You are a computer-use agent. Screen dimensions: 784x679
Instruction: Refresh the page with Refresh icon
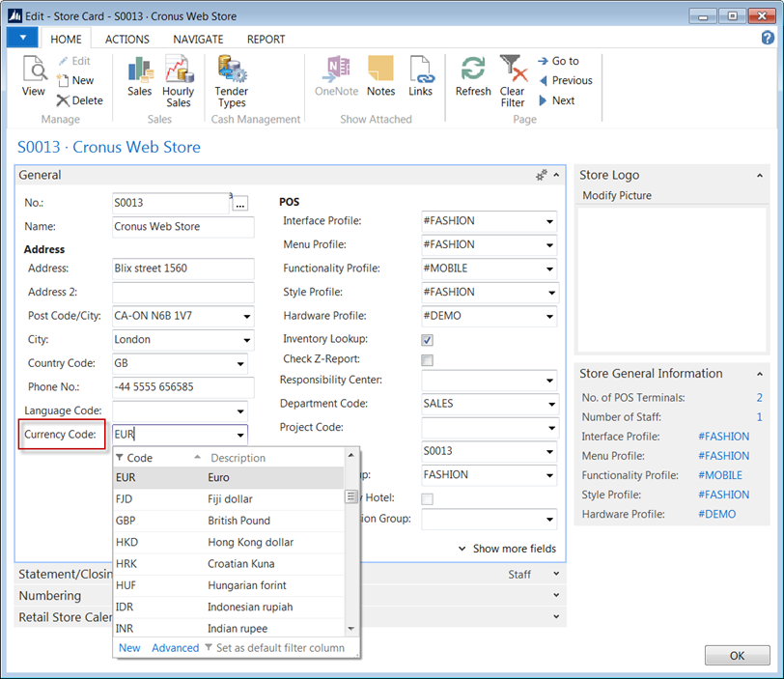point(473,71)
